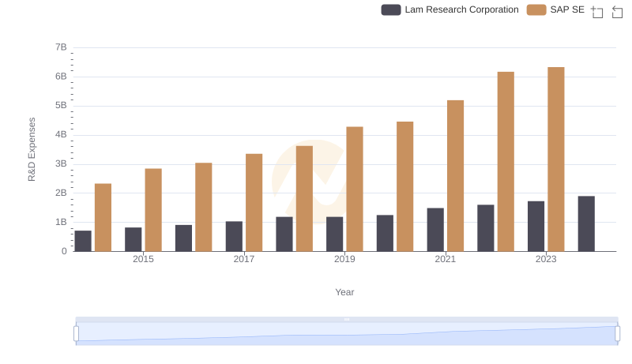Click the 2023 x-axis label
This screenshot has width=632, height=364.
pyautogui.click(x=546, y=259)
